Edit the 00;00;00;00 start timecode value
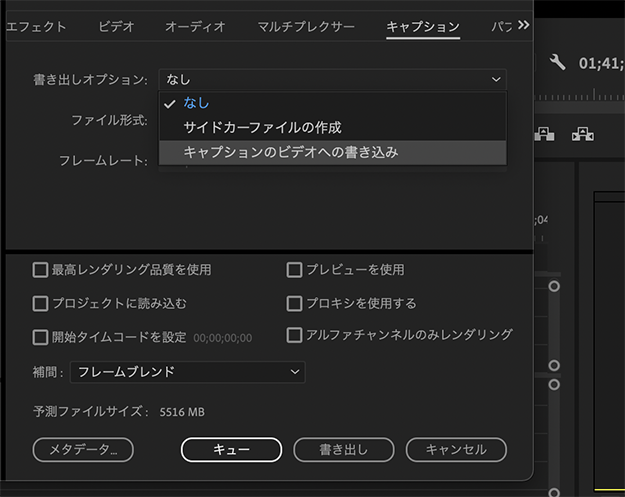 [223, 338]
